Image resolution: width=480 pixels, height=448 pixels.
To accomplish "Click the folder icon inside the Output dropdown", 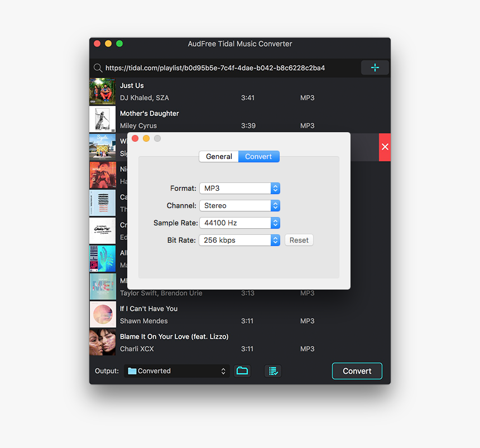I will (133, 370).
